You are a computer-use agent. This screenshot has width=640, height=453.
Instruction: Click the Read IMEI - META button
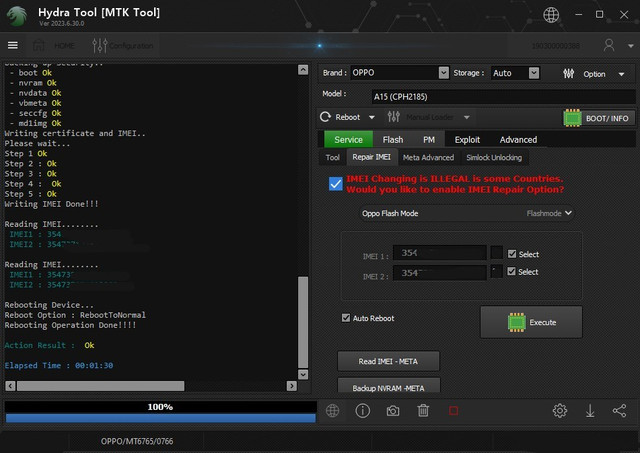pyautogui.click(x=388, y=361)
